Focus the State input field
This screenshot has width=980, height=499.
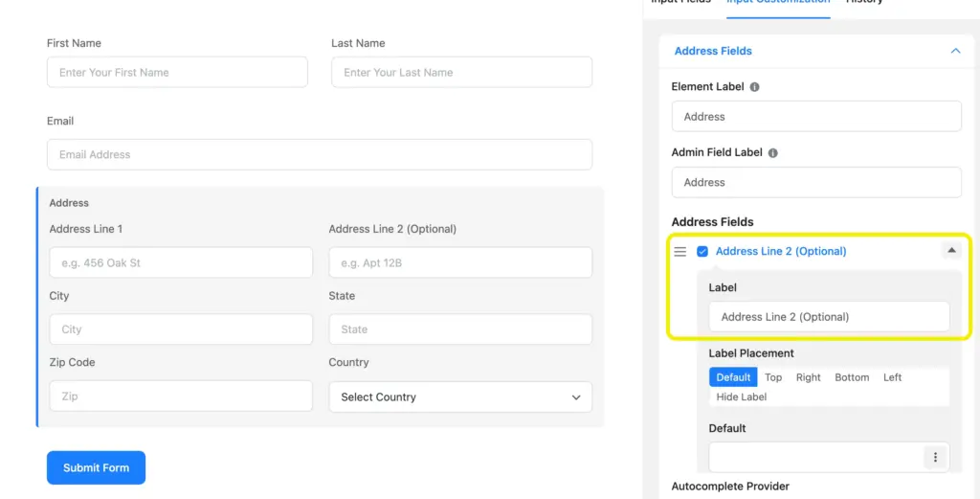460,329
